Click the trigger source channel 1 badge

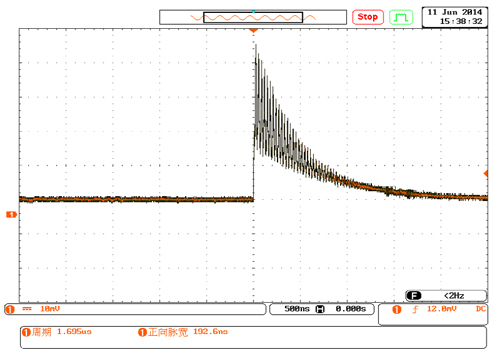click(x=396, y=310)
